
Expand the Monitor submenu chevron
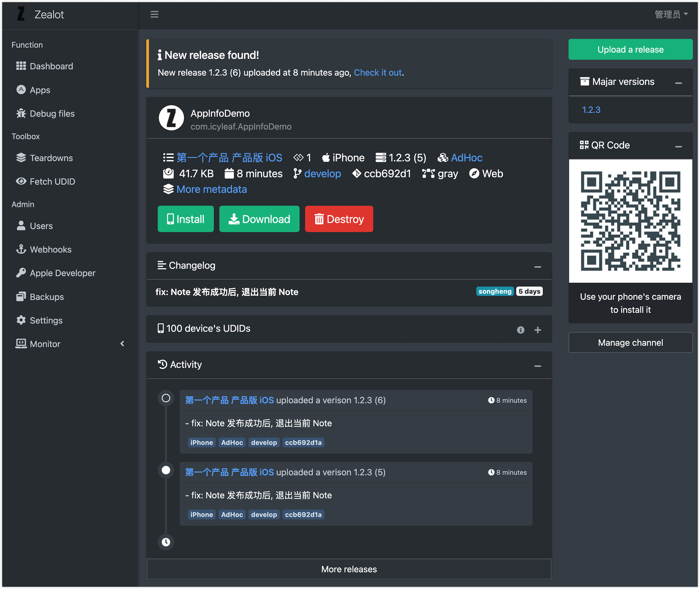point(122,344)
